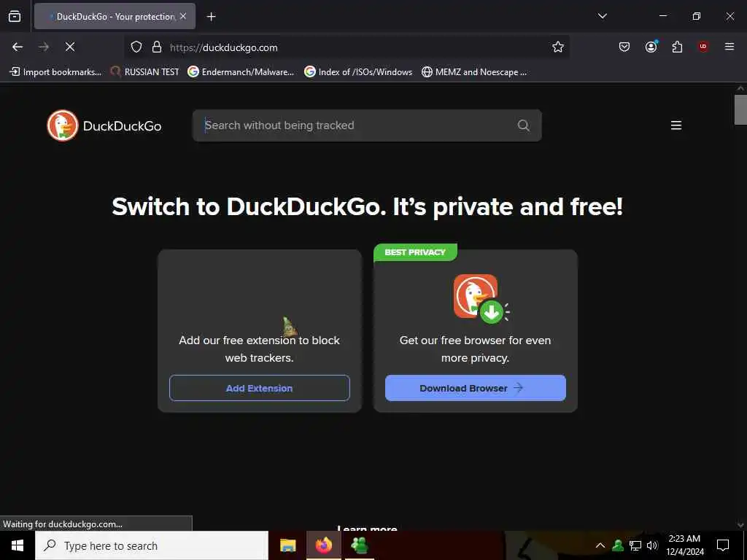Click 'Add our free extension' text

point(259,349)
